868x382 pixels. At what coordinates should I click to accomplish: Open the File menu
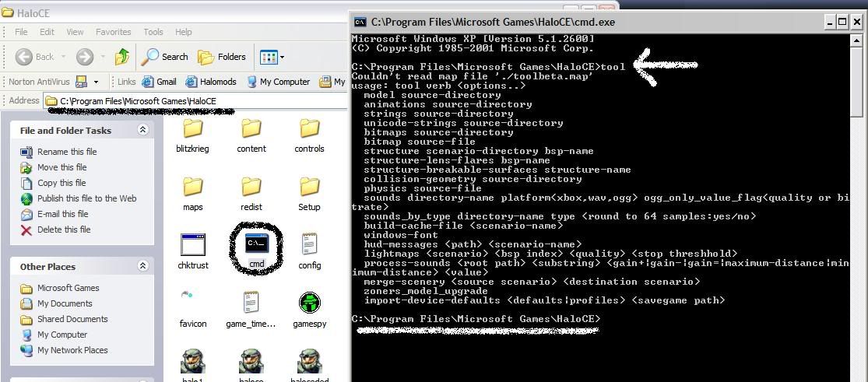coord(21,32)
